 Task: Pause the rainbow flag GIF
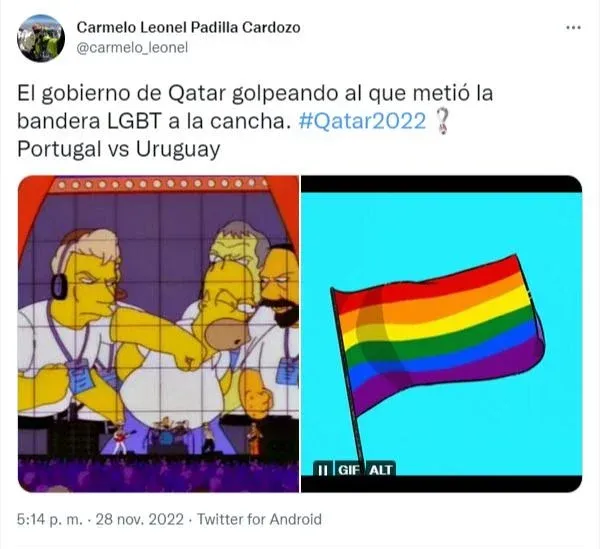click(x=322, y=470)
